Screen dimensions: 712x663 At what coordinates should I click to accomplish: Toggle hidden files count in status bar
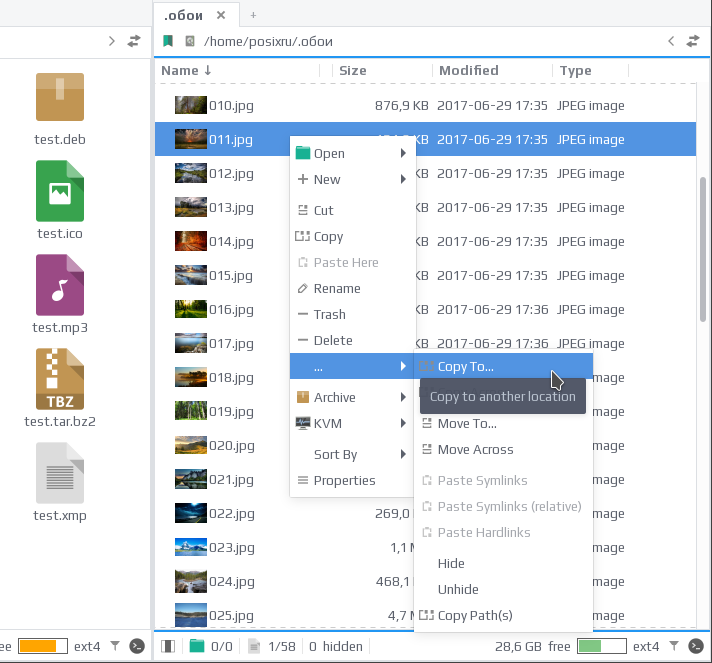click(336, 646)
